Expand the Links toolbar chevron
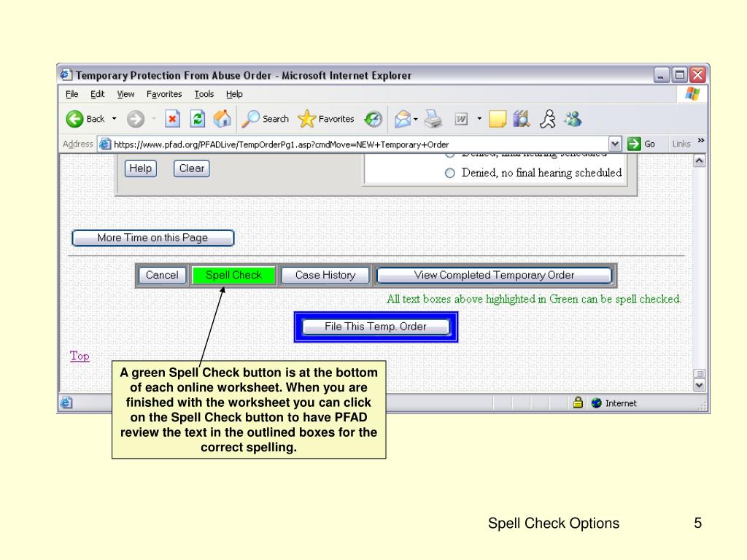 click(701, 141)
